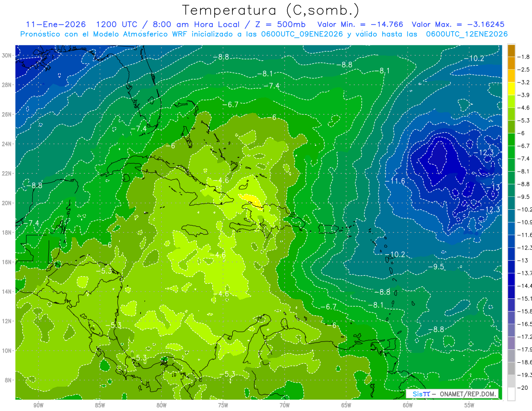Select the '80W' longitude axis label

pos(161,405)
